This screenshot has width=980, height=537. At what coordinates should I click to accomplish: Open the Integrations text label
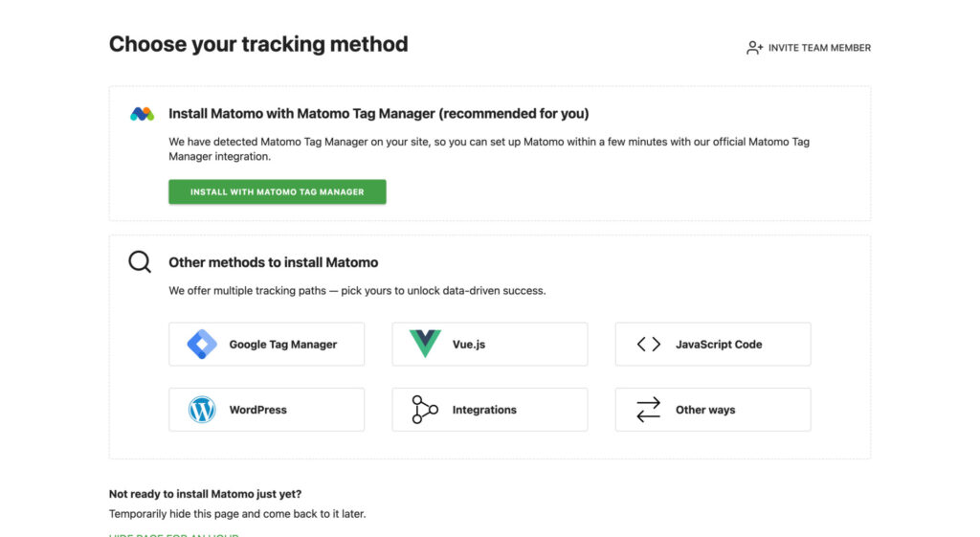484,410
